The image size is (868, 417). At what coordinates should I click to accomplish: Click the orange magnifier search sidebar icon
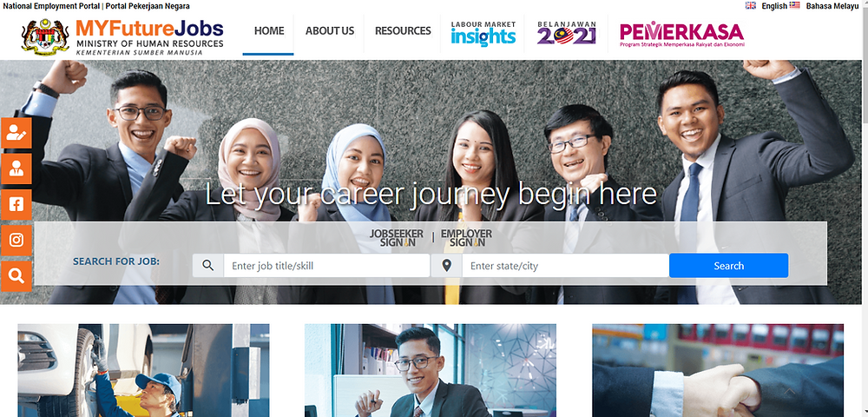16,275
